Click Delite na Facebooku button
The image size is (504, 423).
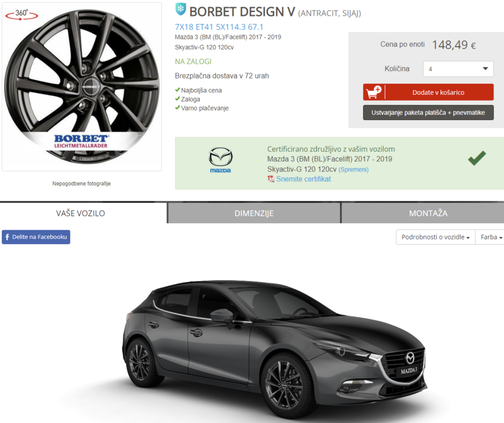click(x=36, y=237)
